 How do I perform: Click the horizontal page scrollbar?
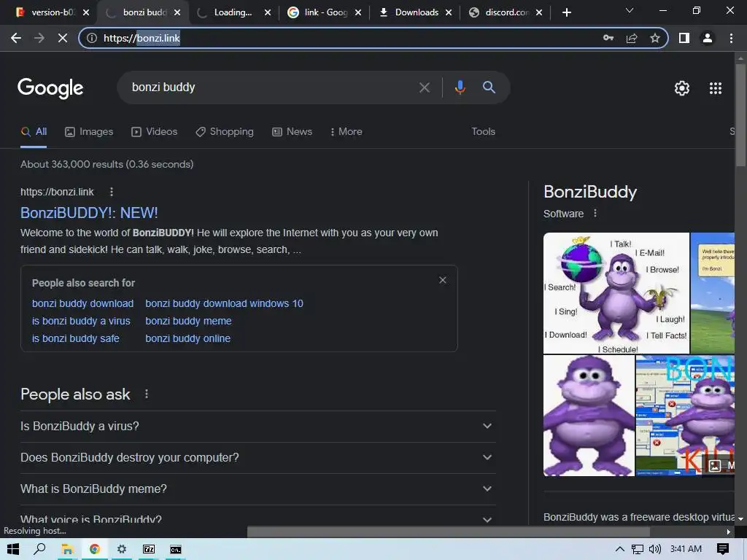coord(448,532)
